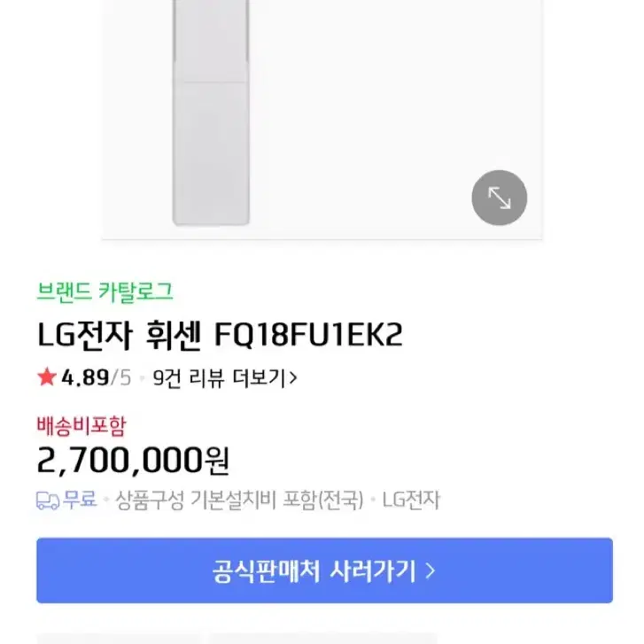Tap the 무료 shipping label
The image size is (644, 644).
(x=81, y=500)
